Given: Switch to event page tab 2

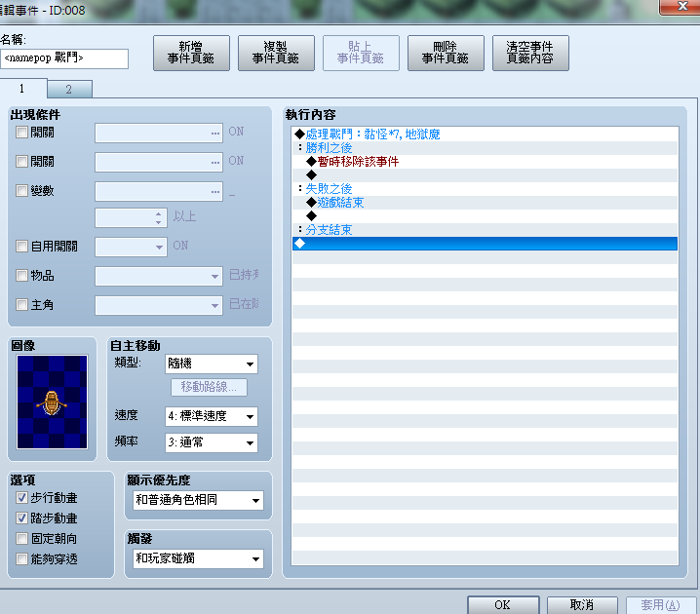Looking at the screenshot, I should (69, 89).
